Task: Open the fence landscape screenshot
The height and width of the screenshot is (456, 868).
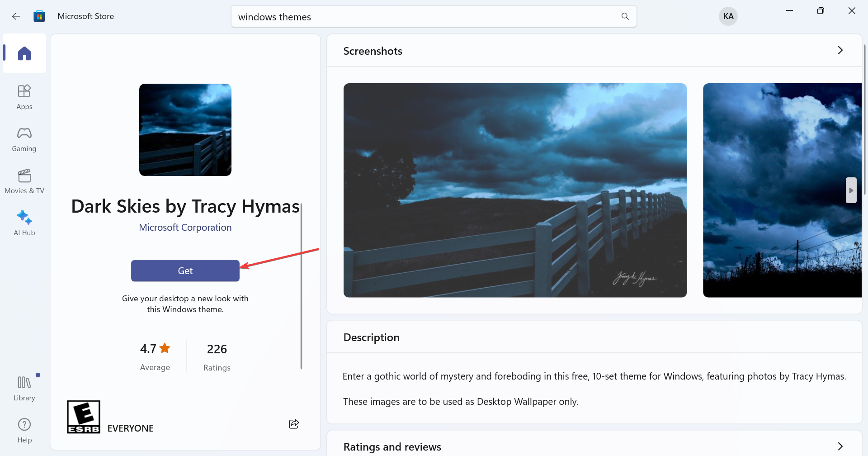Action: 515,190
